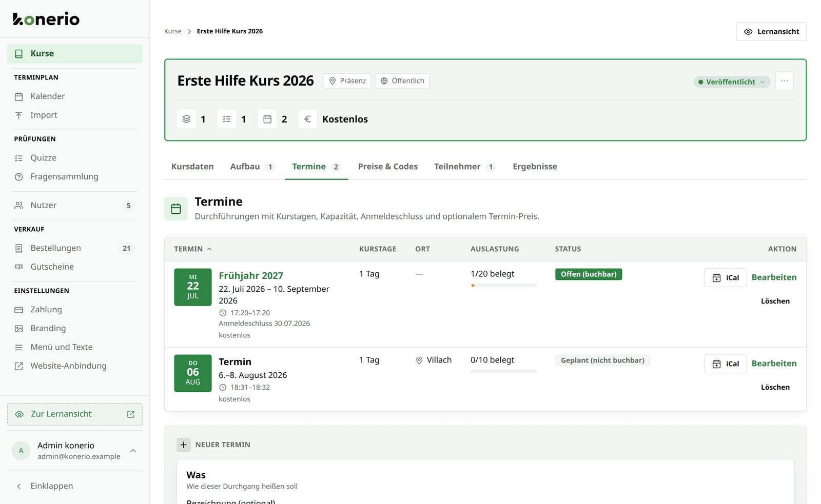Click the calendar icon in course header
Viewport: 821px width, 504px height.
coord(267,119)
